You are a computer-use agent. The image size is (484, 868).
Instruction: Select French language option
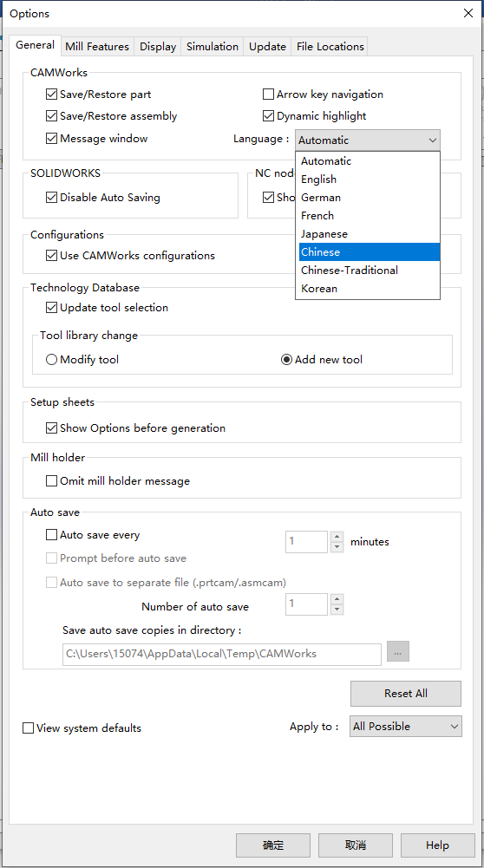coord(368,216)
